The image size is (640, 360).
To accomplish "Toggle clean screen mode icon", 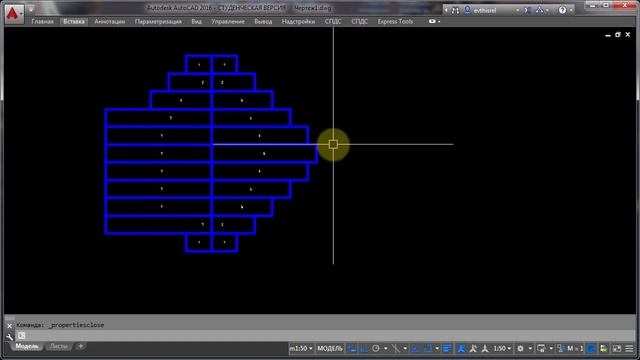I will pos(617,348).
